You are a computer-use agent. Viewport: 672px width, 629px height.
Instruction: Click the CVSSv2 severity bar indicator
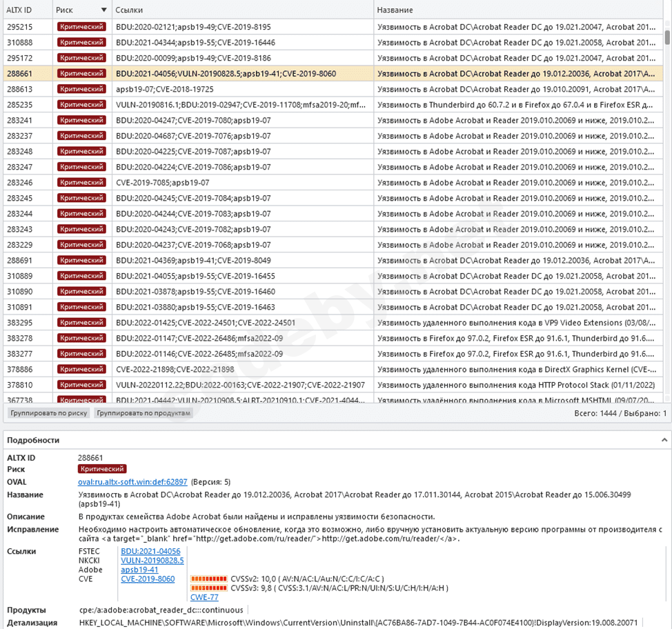[209, 579]
